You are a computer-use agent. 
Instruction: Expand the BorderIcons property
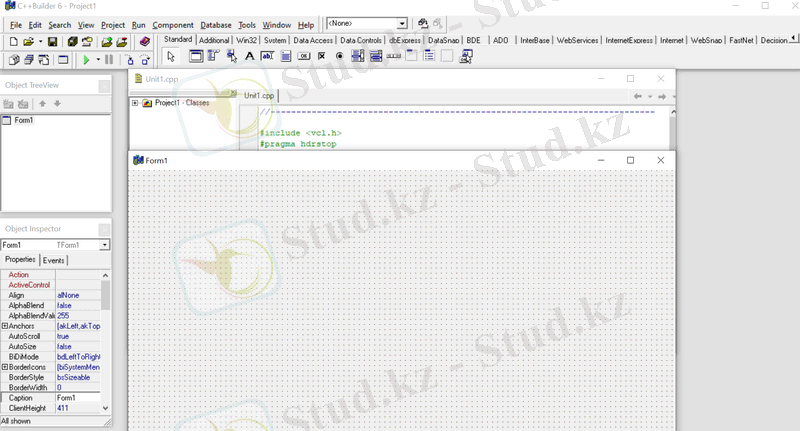(5, 367)
